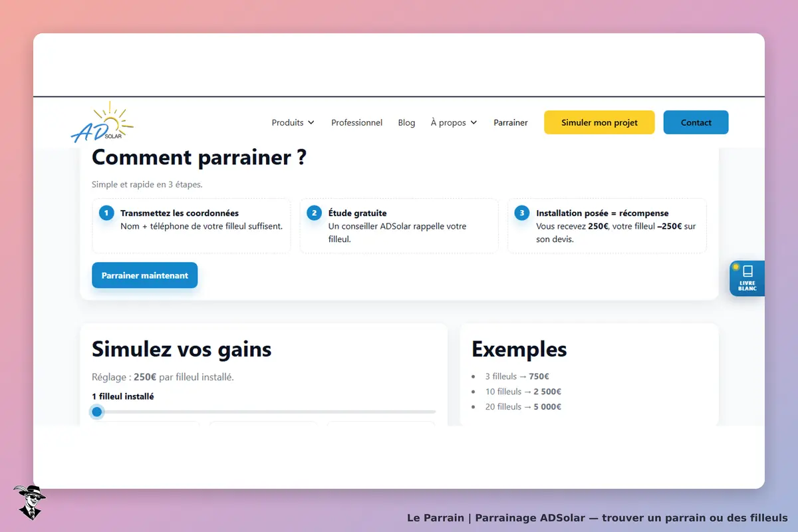
Task: Click the Simuler mon projet button
Action: point(599,122)
